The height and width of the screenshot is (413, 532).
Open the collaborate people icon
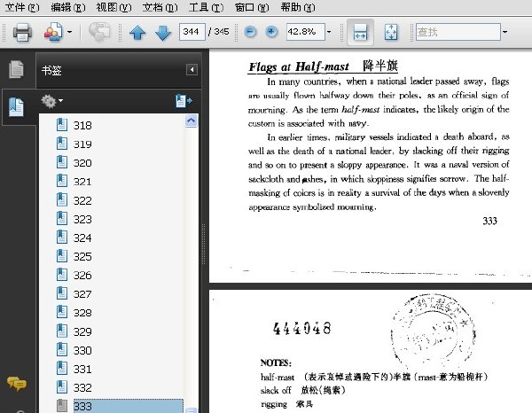53,32
